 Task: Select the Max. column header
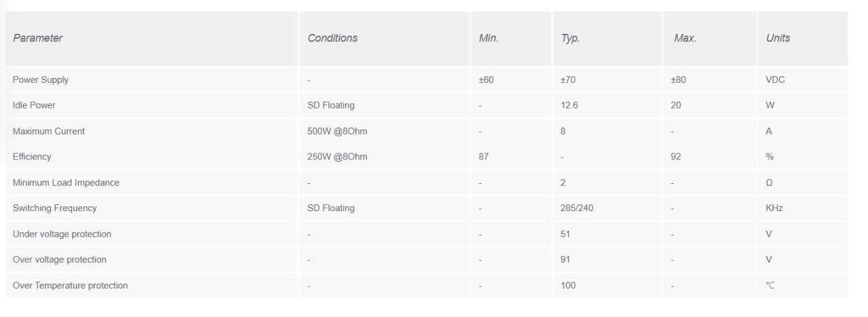pyautogui.click(x=685, y=38)
